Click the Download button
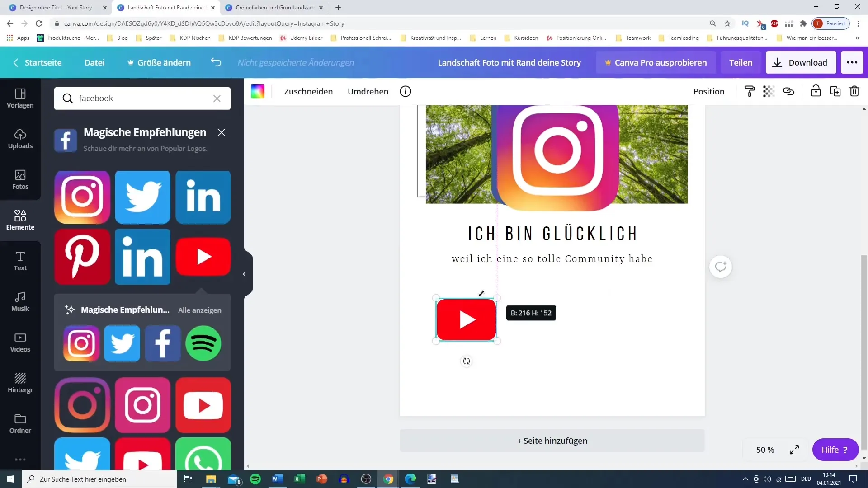868x488 pixels. click(801, 62)
